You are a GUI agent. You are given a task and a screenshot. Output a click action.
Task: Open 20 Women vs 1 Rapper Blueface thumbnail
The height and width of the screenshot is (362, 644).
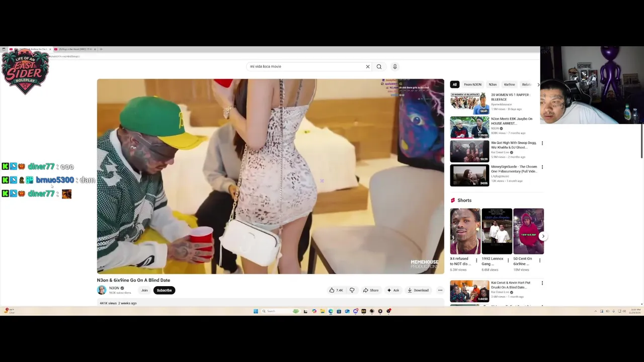(469, 103)
